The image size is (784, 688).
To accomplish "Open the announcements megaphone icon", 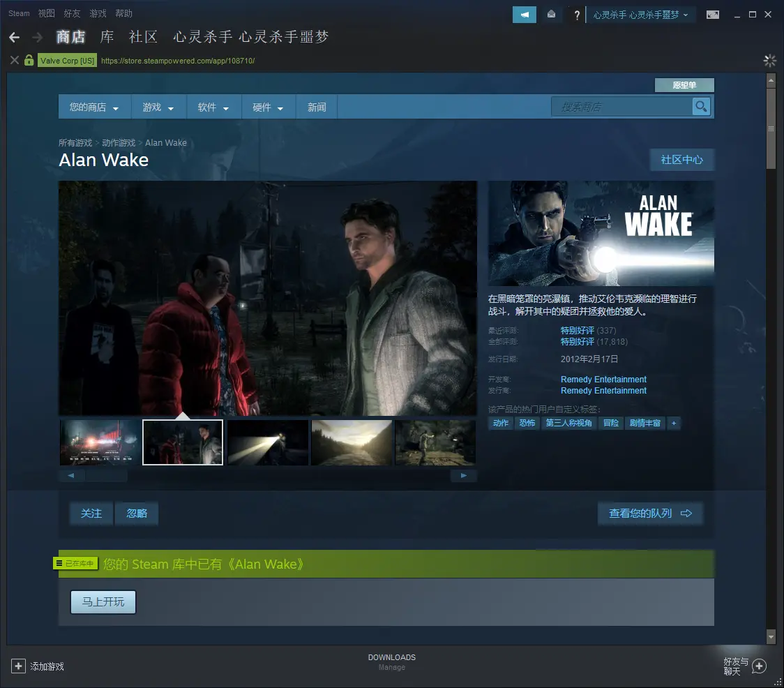I will 525,15.
